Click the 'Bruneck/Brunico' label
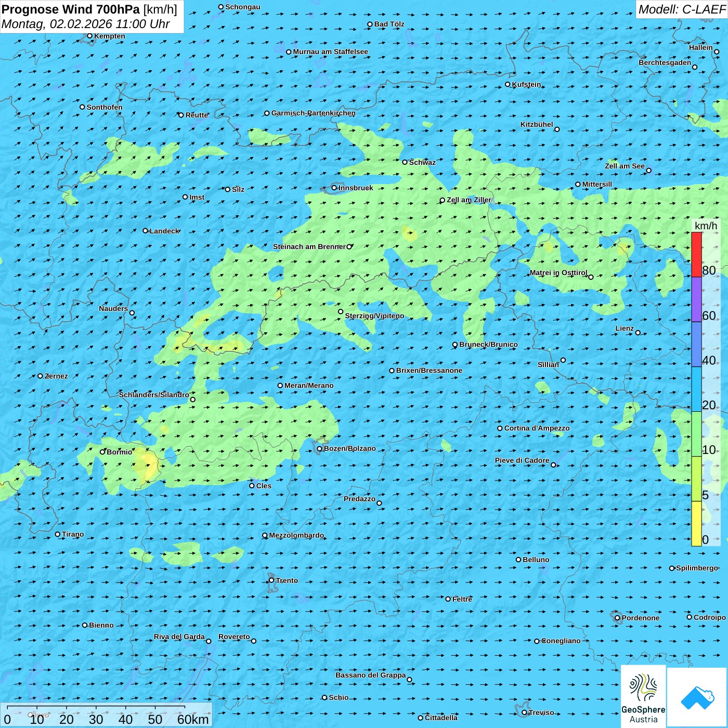Viewport: 728px width, 728px height. (488, 344)
